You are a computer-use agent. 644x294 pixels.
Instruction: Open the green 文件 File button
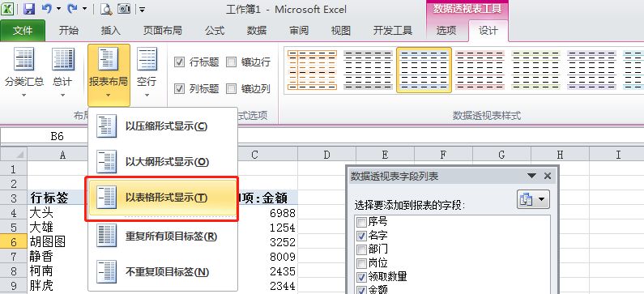pyautogui.click(x=23, y=31)
